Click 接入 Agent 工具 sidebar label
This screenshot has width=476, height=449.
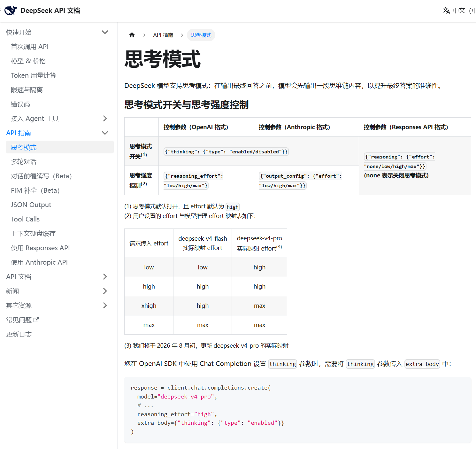pos(35,119)
